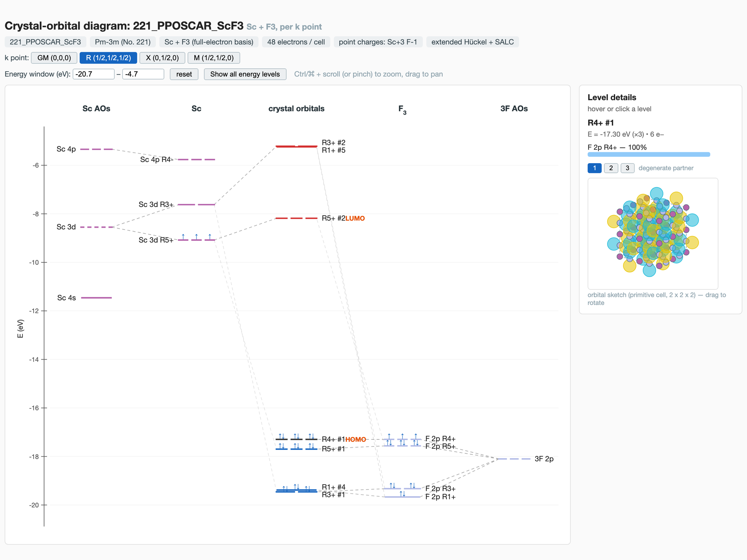Switch to X (0,1/2,0) k point
This screenshot has height=560, width=747.
(162, 58)
